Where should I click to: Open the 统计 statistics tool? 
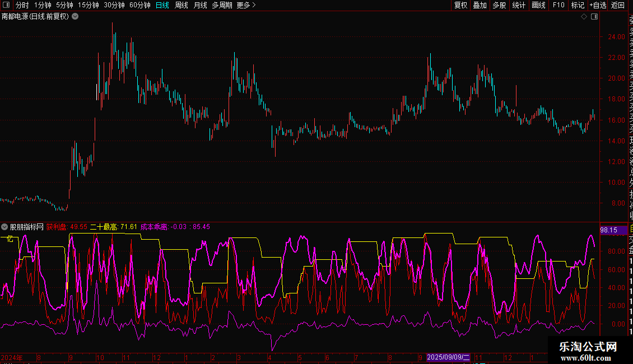point(519,6)
